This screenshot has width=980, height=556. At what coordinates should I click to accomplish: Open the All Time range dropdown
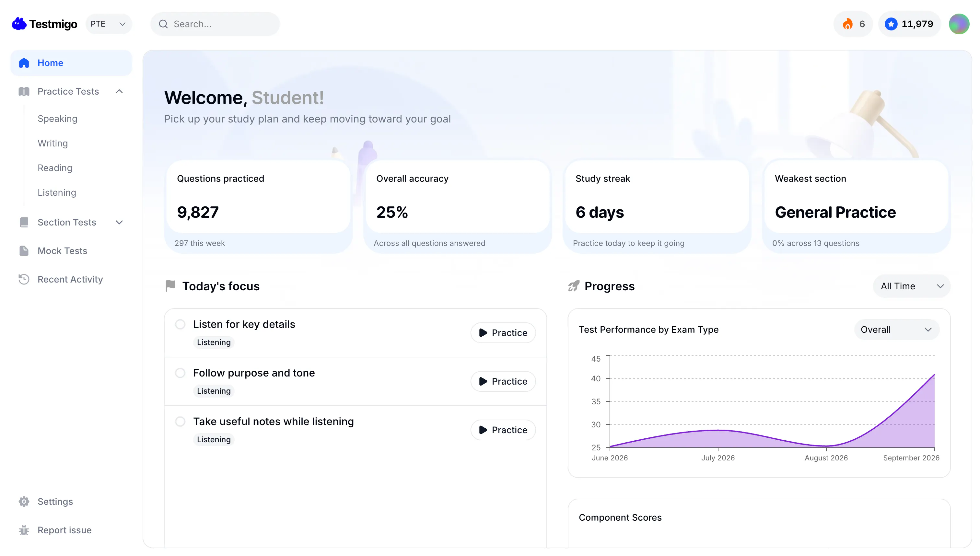pos(911,286)
